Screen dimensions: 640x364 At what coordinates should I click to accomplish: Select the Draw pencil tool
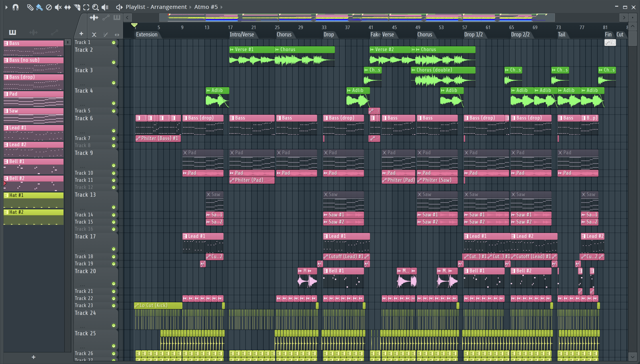pyautogui.click(x=30, y=7)
